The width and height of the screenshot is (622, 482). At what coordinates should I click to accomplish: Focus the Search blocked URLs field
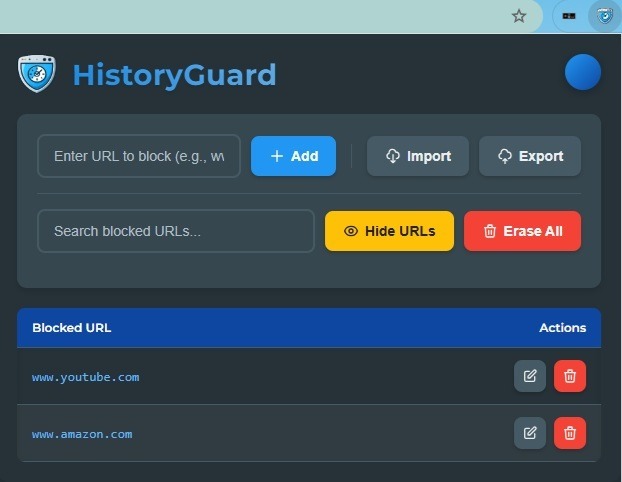pos(176,231)
